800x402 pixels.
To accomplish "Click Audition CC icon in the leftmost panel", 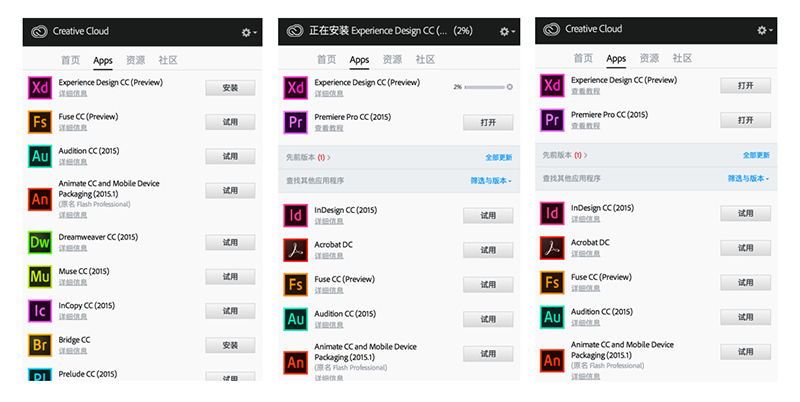I will click(40, 156).
